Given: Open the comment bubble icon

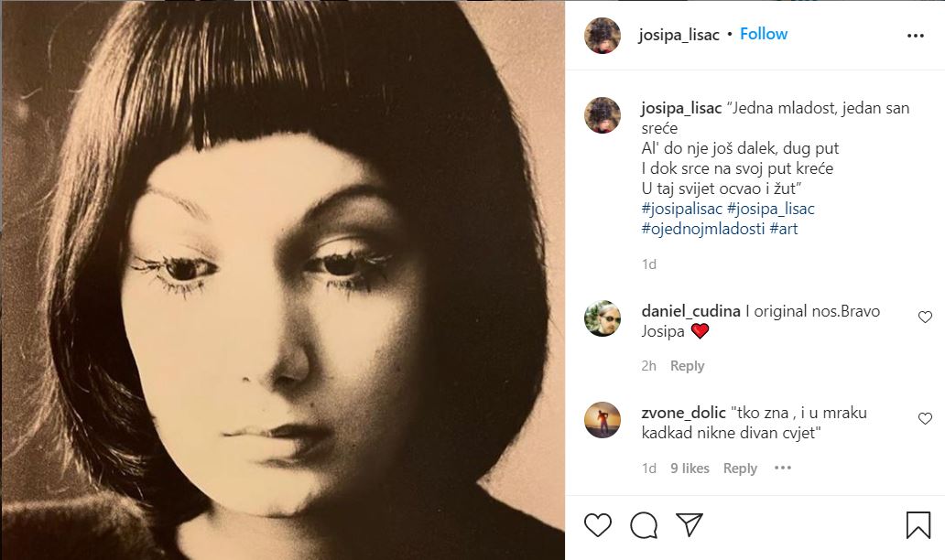Looking at the screenshot, I should pos(644,524).
